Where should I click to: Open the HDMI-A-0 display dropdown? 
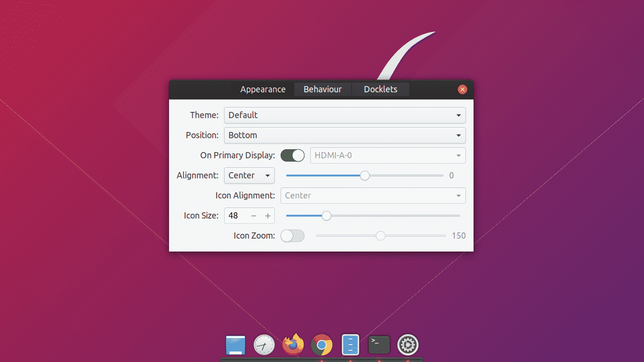click(x=388, y=155)
